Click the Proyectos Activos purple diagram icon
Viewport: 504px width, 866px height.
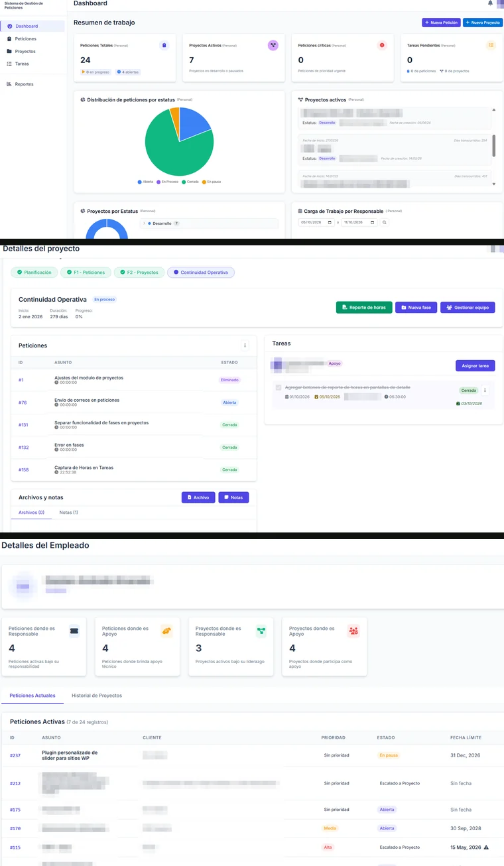273,45
